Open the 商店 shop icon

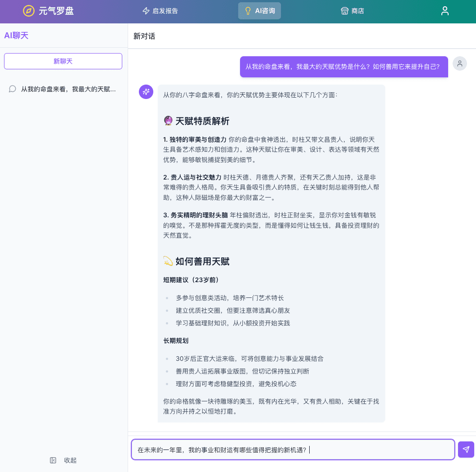pos(344,11)
